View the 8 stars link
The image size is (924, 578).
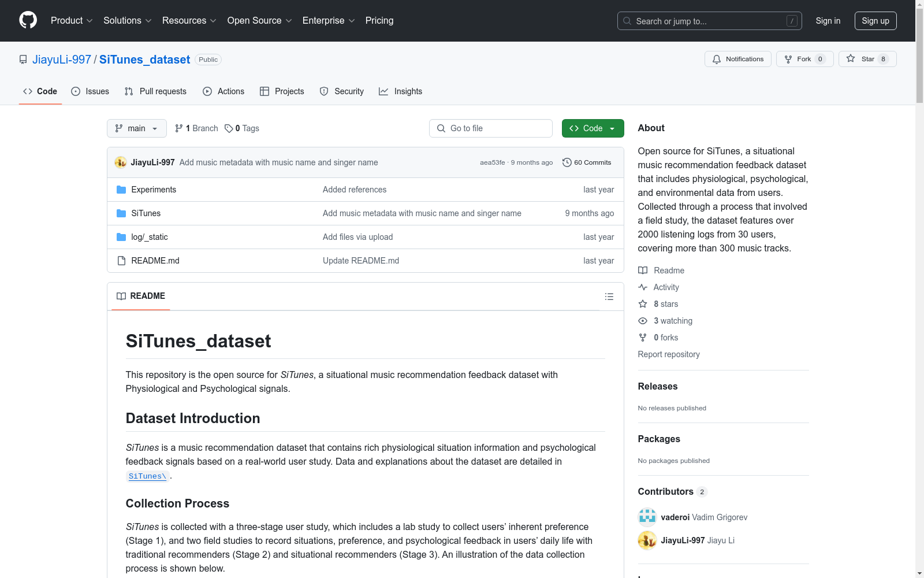[658, 304]
